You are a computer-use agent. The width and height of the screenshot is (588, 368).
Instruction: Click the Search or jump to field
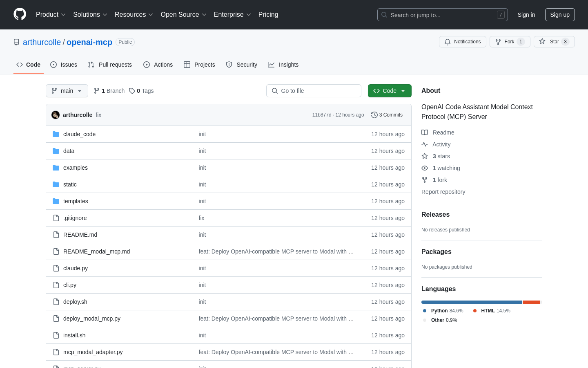point(443,15)
